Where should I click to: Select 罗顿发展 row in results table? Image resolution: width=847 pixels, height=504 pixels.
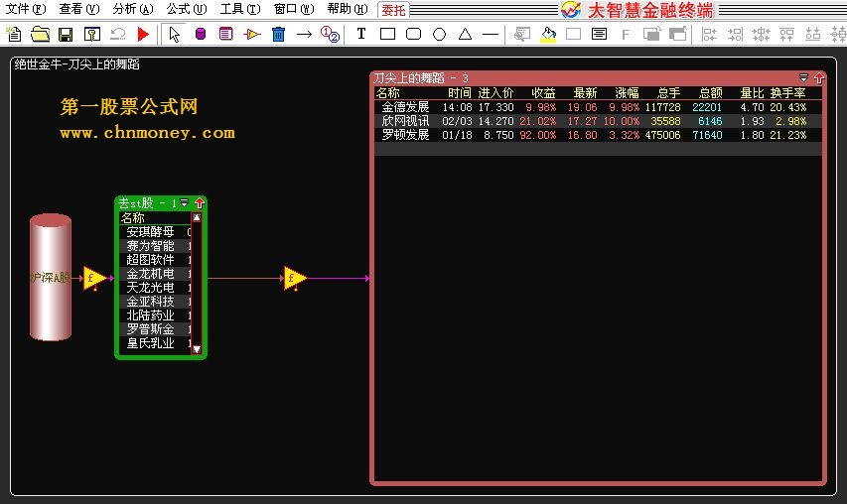(x=598, y=135)
